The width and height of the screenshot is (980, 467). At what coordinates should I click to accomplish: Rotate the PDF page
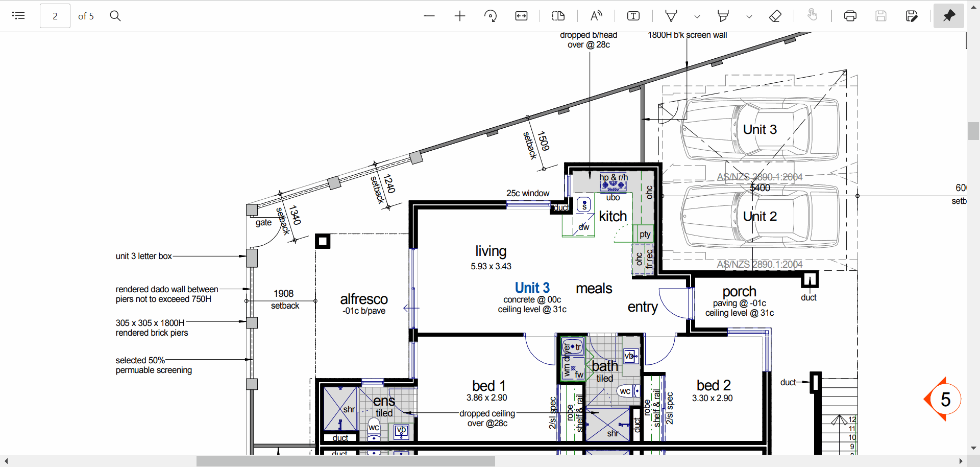point(490,16)
